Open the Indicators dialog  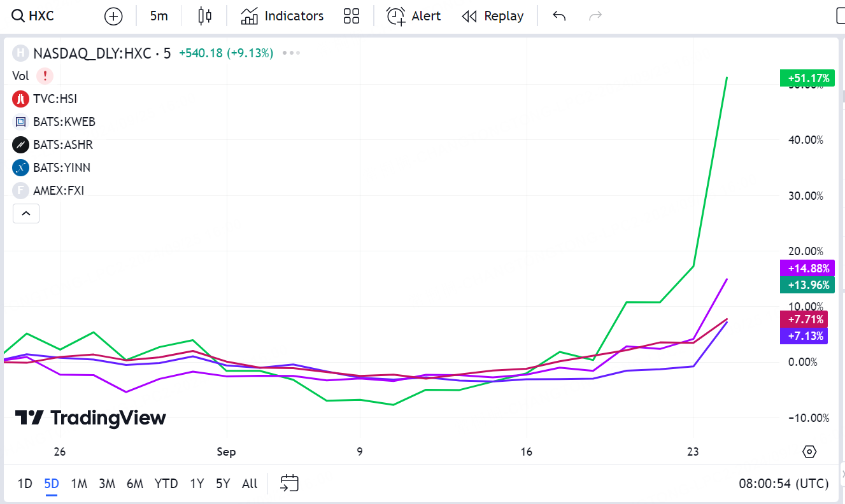(282, 17)
